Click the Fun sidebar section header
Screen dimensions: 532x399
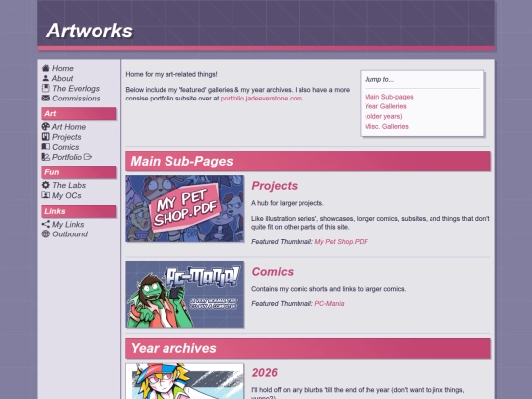[79, 172]
